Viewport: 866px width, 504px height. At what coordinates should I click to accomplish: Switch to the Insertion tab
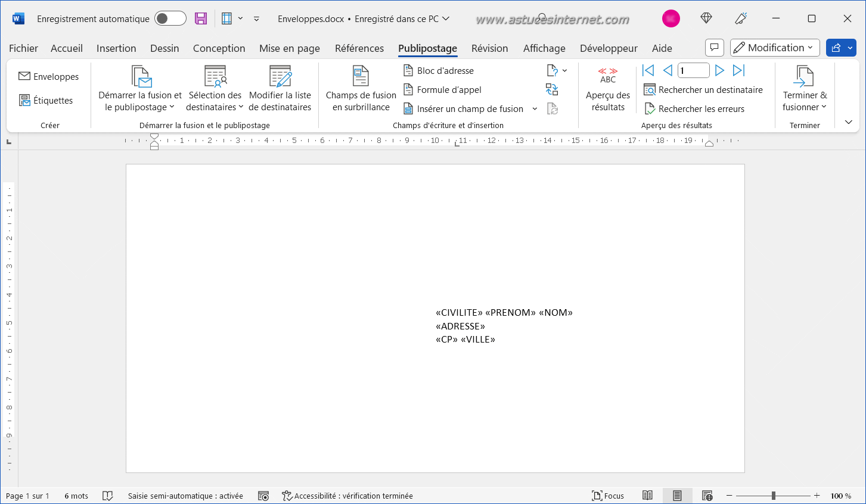coord(116,48)
